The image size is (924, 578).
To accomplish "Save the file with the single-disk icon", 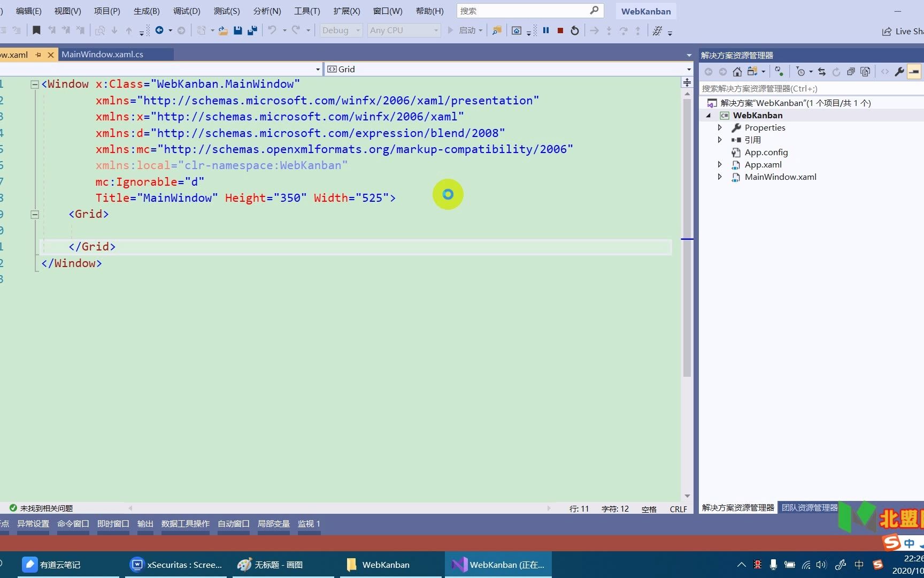I will [238, 31].
